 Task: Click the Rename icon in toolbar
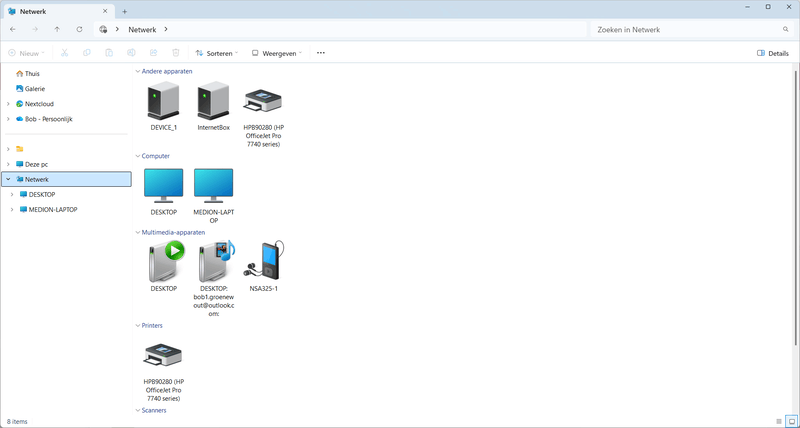[x=131, y=53]
